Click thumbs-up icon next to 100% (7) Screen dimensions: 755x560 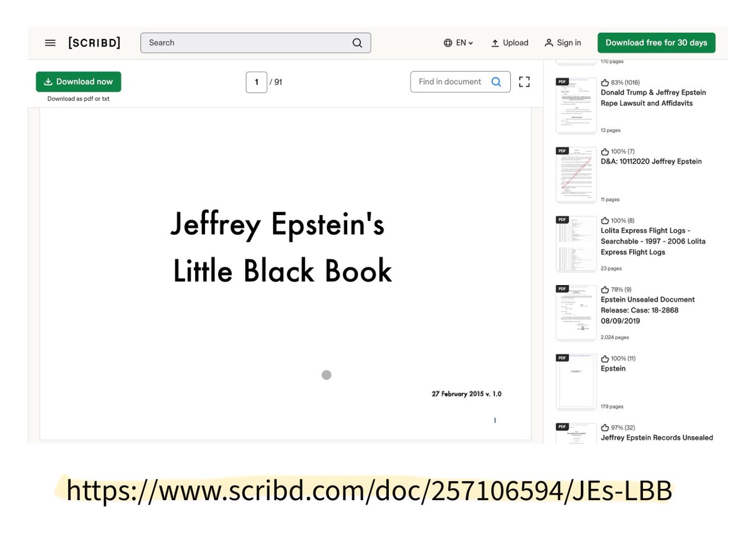(605, 152)
